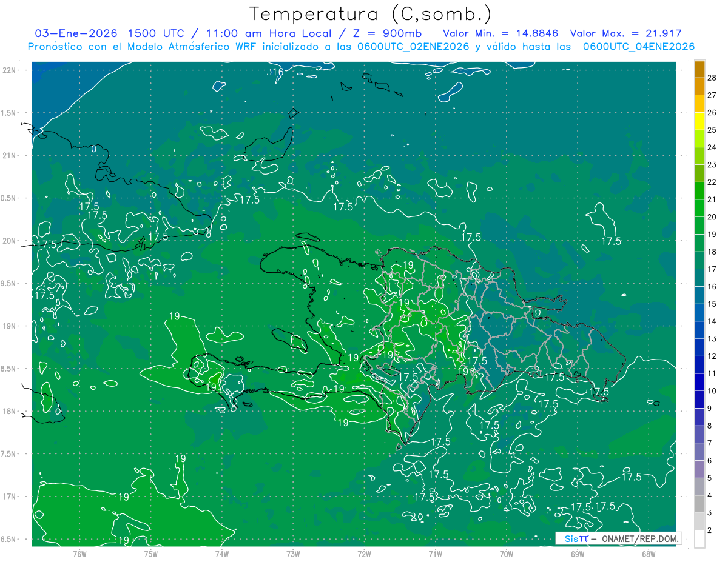Click the '15' label on the color scale
The image size is (728, 562).
click(712, 304)
